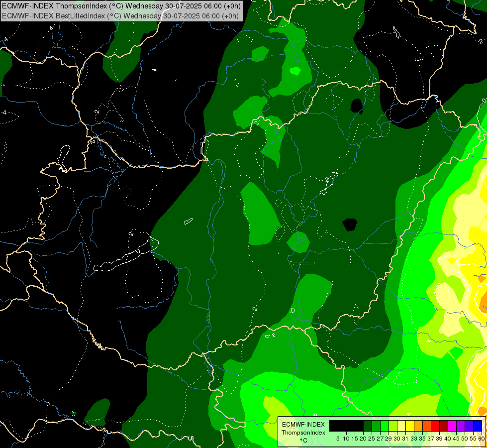Click the dark green 20–25 legend swatch
Screen dimensions: 487x448
[x=368, y=426]
